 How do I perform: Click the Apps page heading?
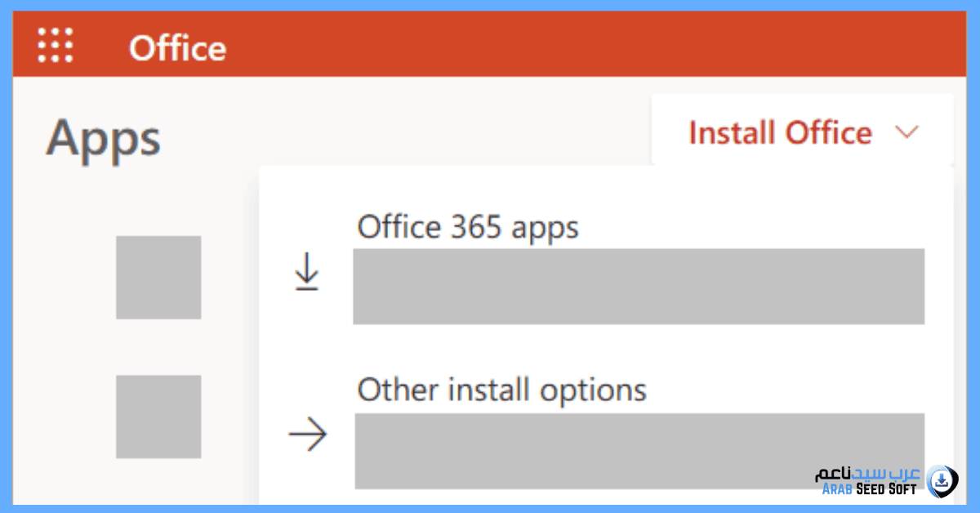click(x=104, y=138)
